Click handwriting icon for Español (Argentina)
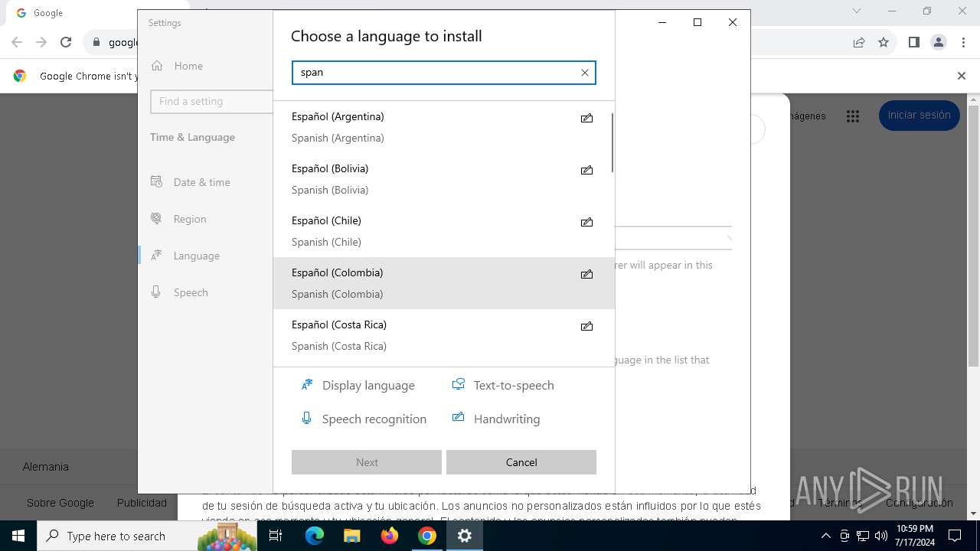 point(586,118)
